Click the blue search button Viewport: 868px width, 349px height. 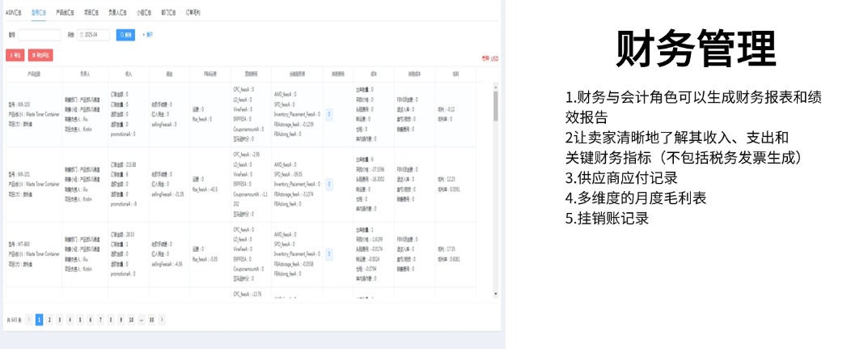coord(125,35)
